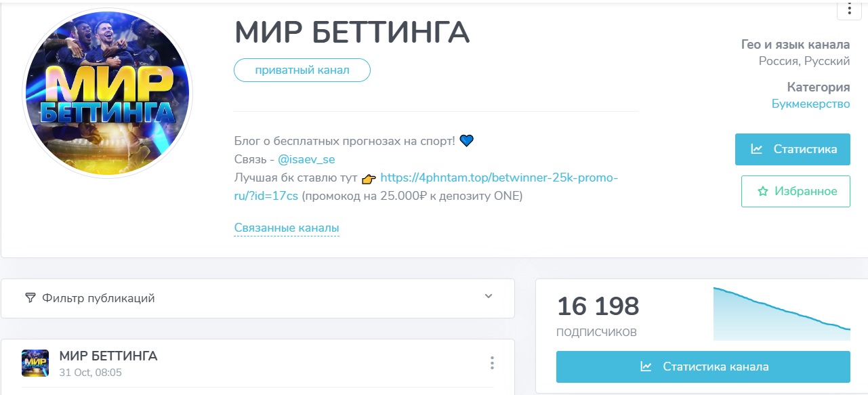The image size is (868, 395).
Task: Open Связанные каналы
Action: (287, 227)
